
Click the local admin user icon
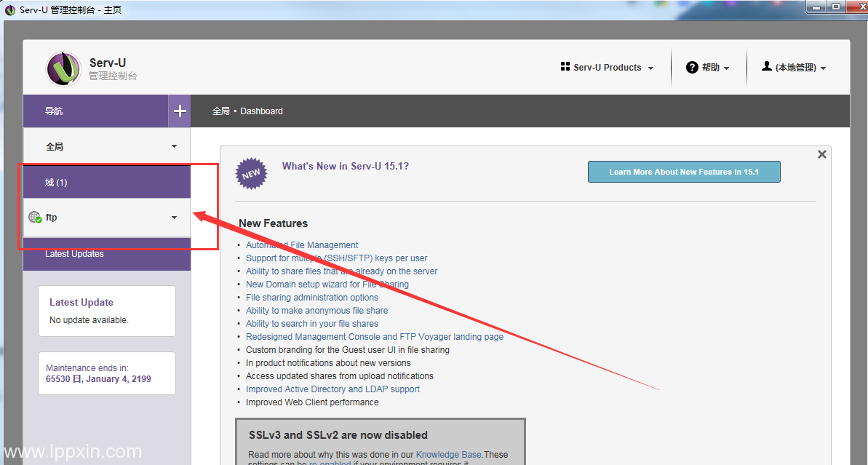click(766, 66)
